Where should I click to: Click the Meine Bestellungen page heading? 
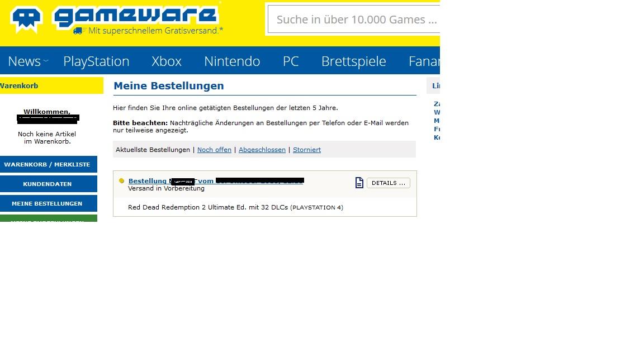[x=169, y=86]
